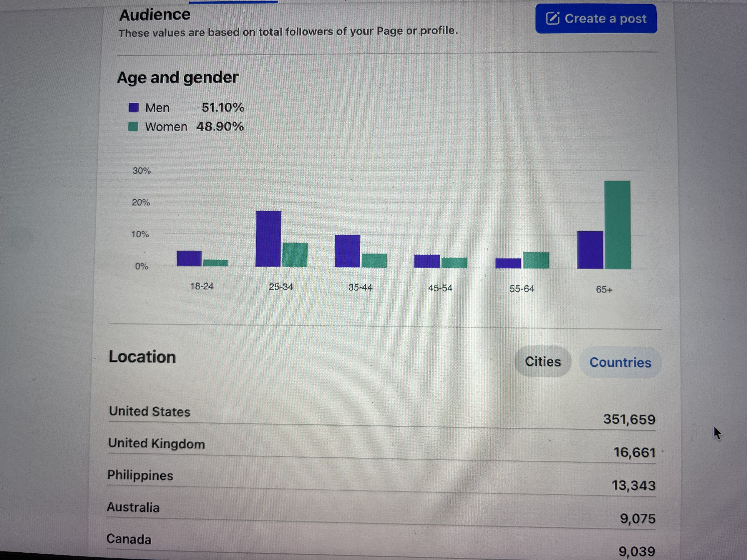Click the 0% y-axis label

click(x=142, y=266)
